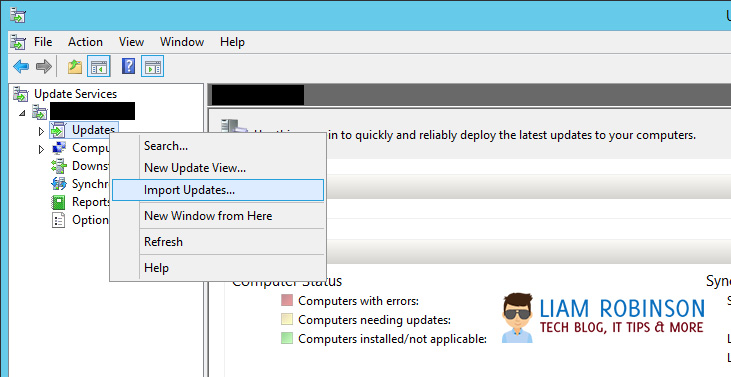This screenshot has width=731, height=377.
Task: Open the Action menu in menu bar
Action: 85,42
